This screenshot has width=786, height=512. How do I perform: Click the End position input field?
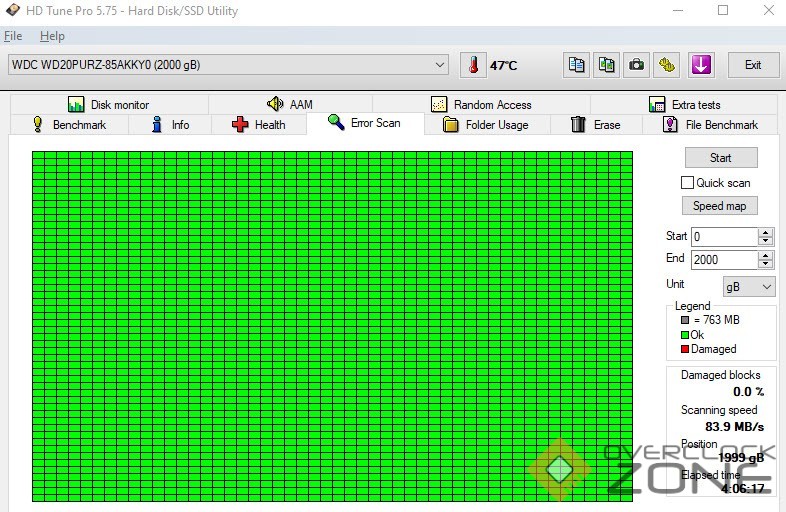(x=724, y=260)
